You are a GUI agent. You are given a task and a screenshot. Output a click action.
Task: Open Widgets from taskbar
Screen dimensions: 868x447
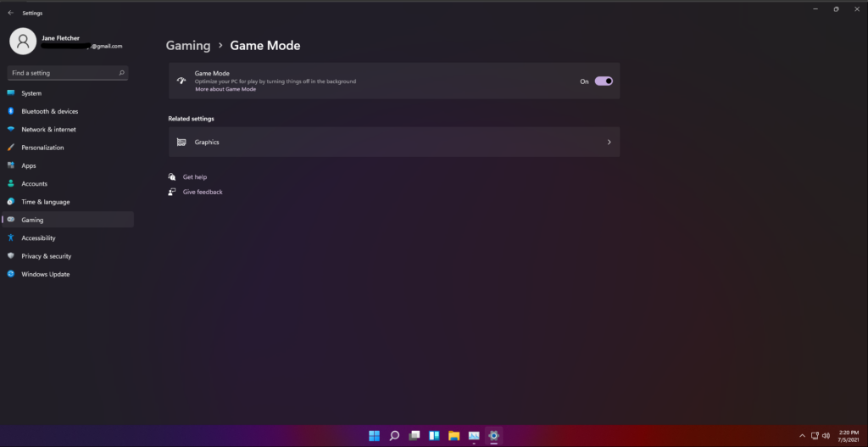click(x=434, y=436)
